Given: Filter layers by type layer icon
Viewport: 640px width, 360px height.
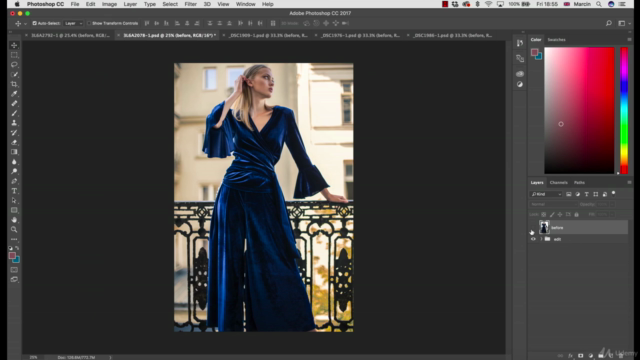Looking at the screenshot, I should point(587,194).
